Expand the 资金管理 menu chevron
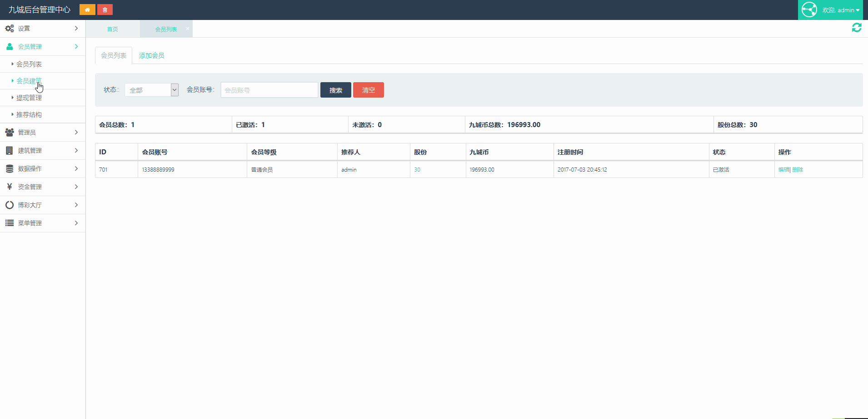The height and width of the screenshot is (419, 868). (76, 187)
